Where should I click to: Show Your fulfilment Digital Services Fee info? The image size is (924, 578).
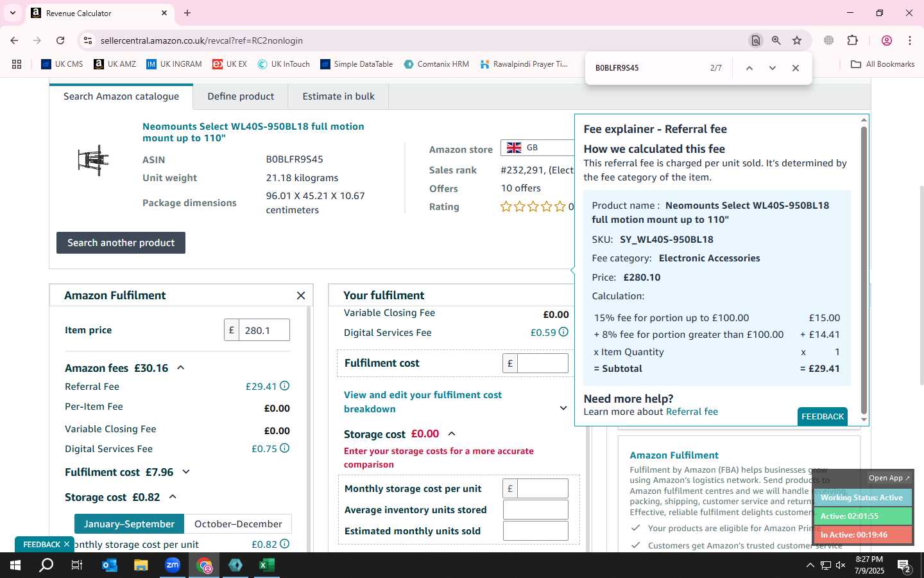pos(563,332)
